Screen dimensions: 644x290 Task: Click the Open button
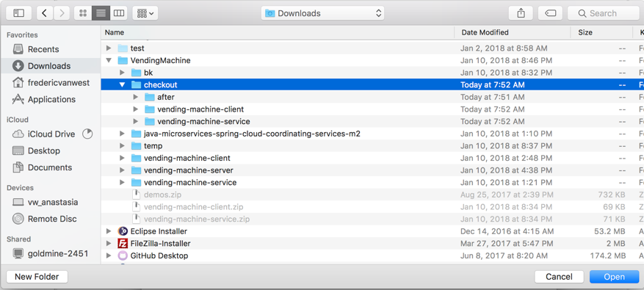614,277
